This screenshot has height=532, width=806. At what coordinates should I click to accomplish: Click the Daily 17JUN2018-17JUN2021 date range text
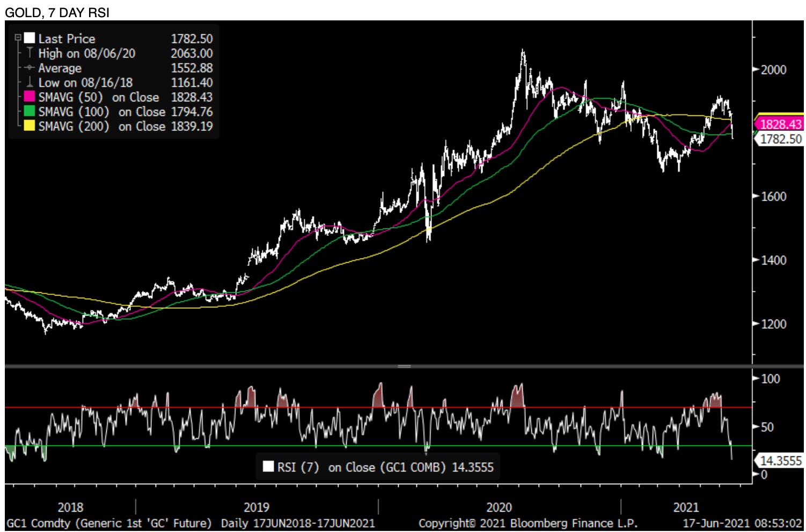[298, 523]
